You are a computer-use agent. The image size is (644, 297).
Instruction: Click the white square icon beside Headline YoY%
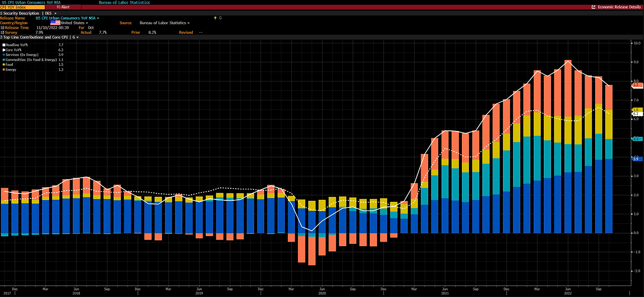click(x=4, y=45)
